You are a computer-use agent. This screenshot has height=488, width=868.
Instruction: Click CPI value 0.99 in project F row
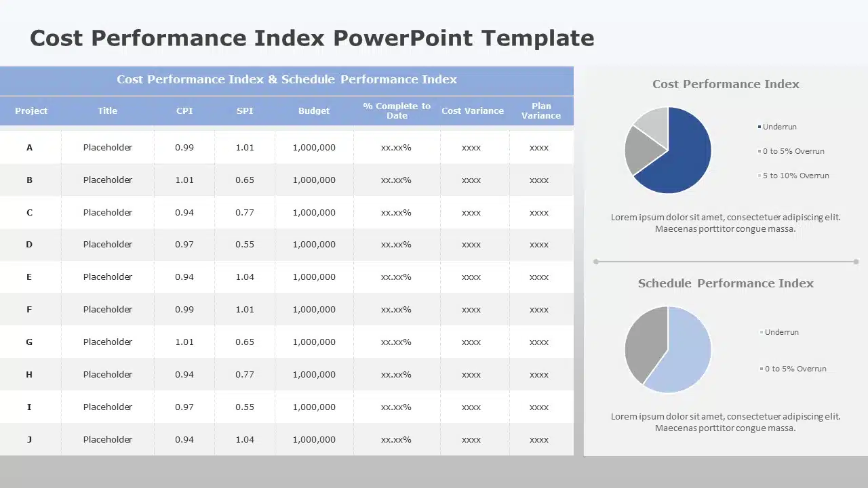(x=184, y=309)
